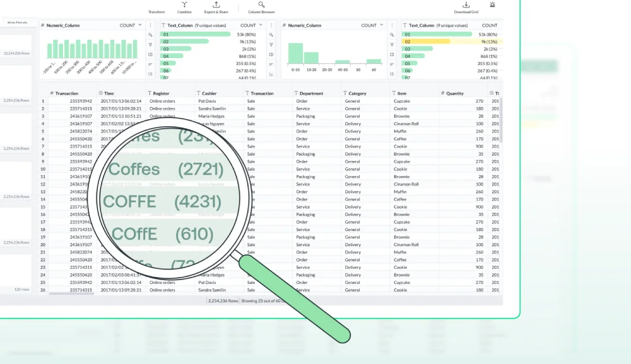Expand COUNT dropdown on first Numeric_Column panel
Screen dimensions: 631x364
pos(131,25)
